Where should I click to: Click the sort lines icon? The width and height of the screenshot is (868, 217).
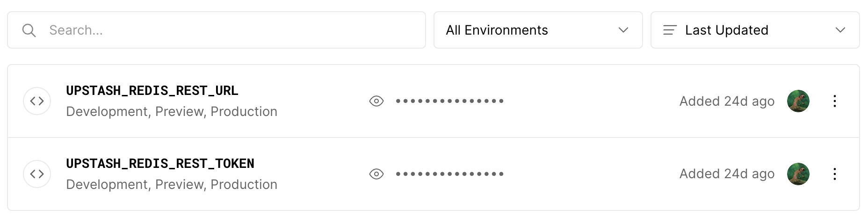tap(670, 30)
